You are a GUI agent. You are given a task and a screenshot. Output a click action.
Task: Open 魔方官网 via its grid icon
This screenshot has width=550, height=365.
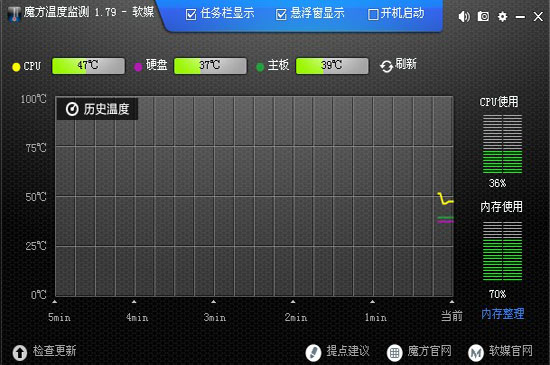(394, 352)
